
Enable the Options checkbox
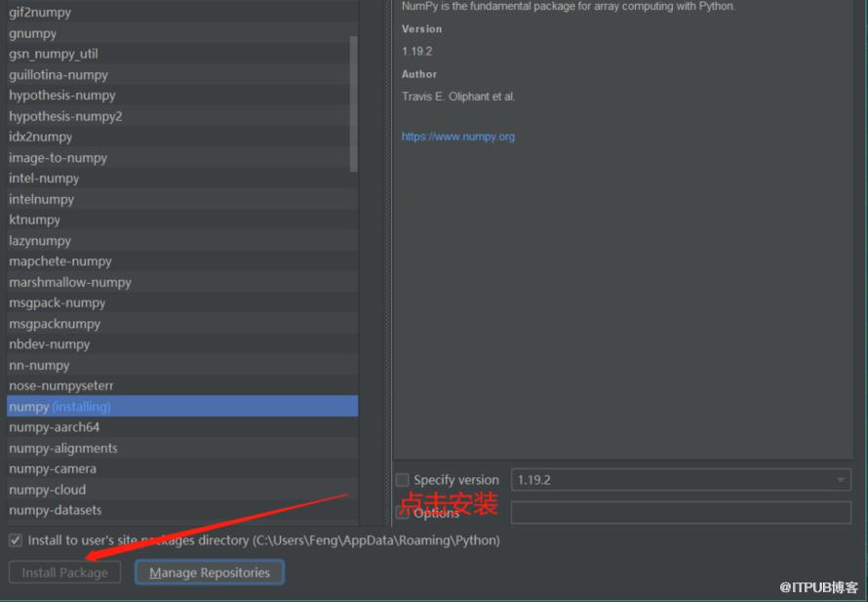[403, 513]
